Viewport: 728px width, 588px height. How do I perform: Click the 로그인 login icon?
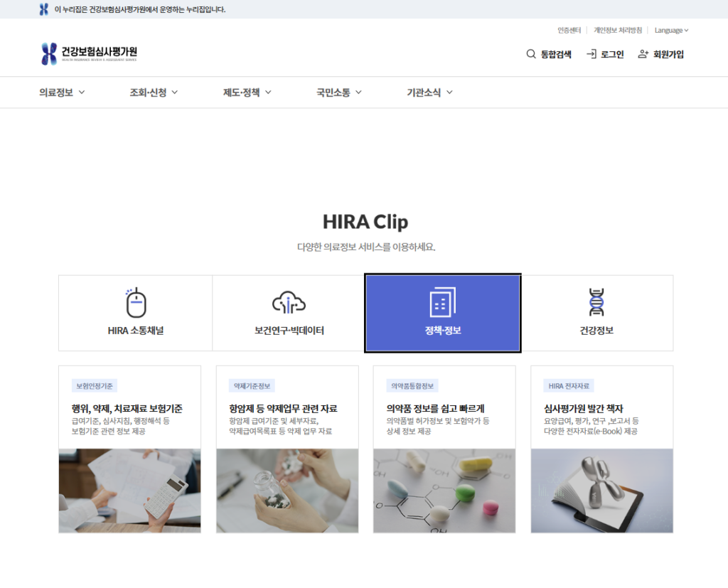[x=591, y=54]
